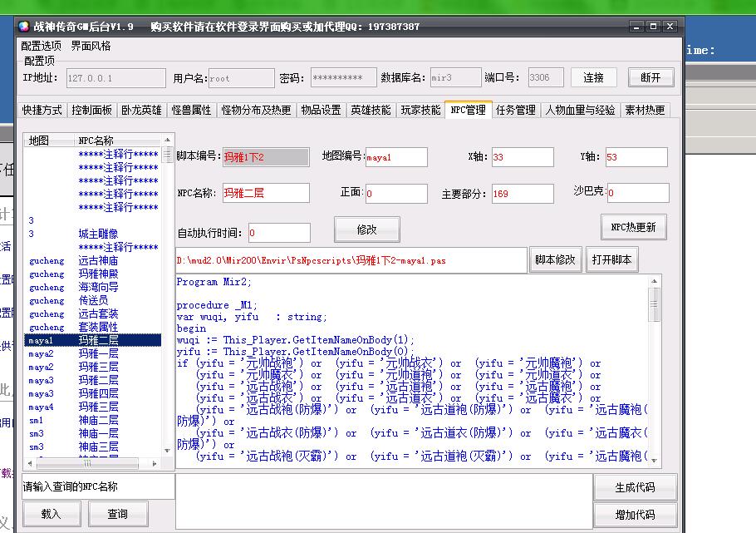Focus the NPC名称 input field
The width and height of the screenshot is (756, 533).
point(265,193)
